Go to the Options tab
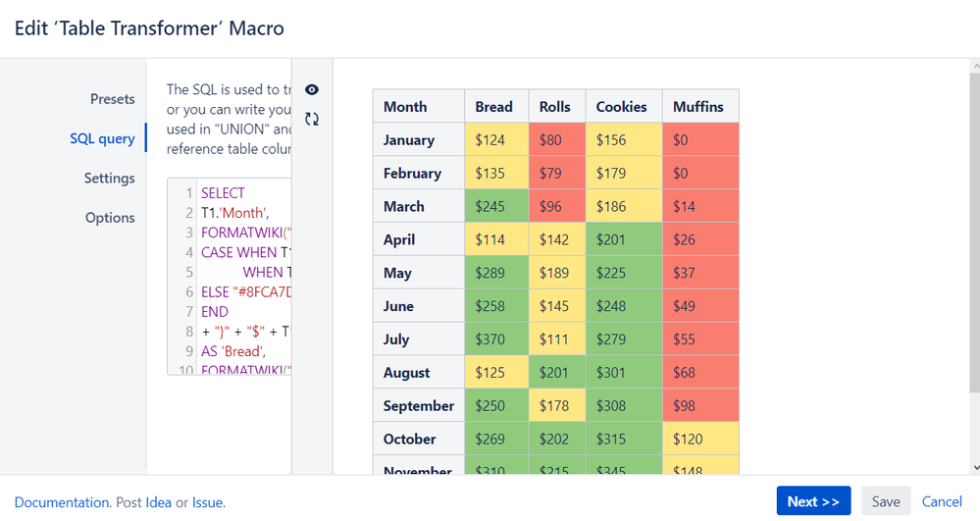Image resolution: width=980 pixels, height=521 pixels. click(110, 218)
